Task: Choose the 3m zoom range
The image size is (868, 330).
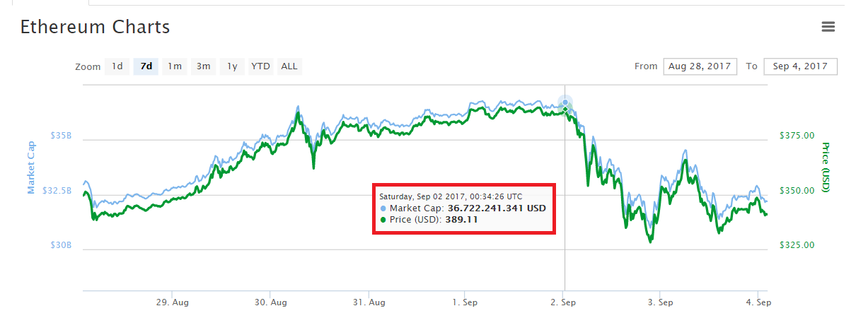Action: point(203,66)
